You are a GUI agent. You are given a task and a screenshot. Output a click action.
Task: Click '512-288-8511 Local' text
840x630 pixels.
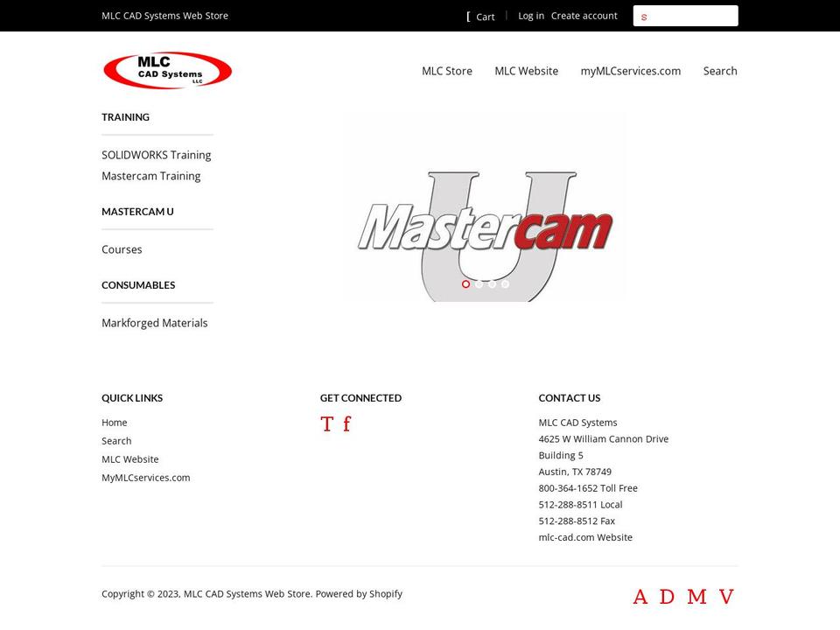click(580, 505)
